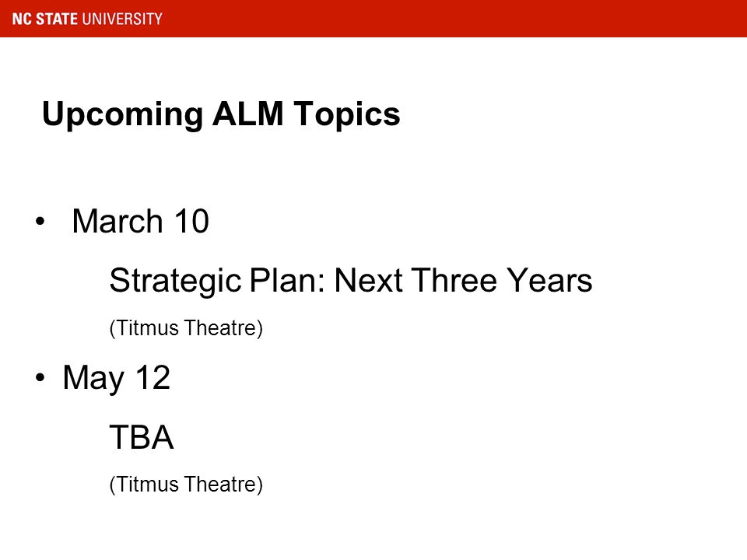Click the word ALM in the title

(247, 114)
